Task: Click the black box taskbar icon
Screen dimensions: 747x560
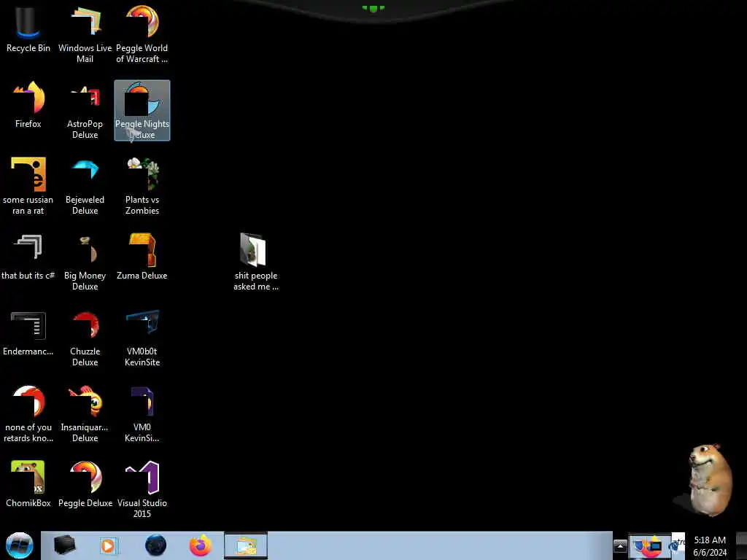Action: click(64, 545)
